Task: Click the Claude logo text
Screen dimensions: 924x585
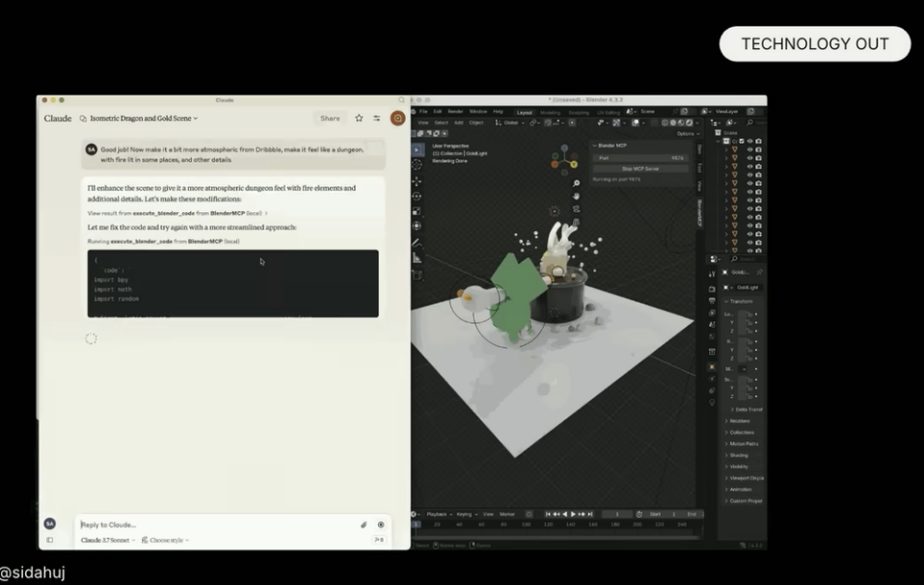Action: 58,119
